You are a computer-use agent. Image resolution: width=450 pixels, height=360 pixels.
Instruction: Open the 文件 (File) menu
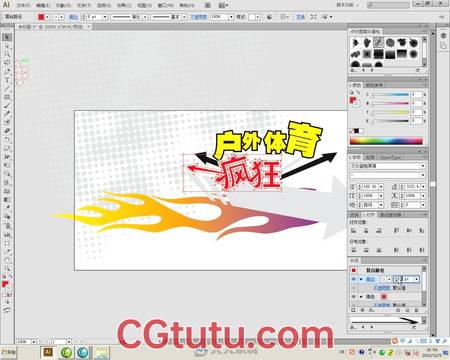point(23,5)
